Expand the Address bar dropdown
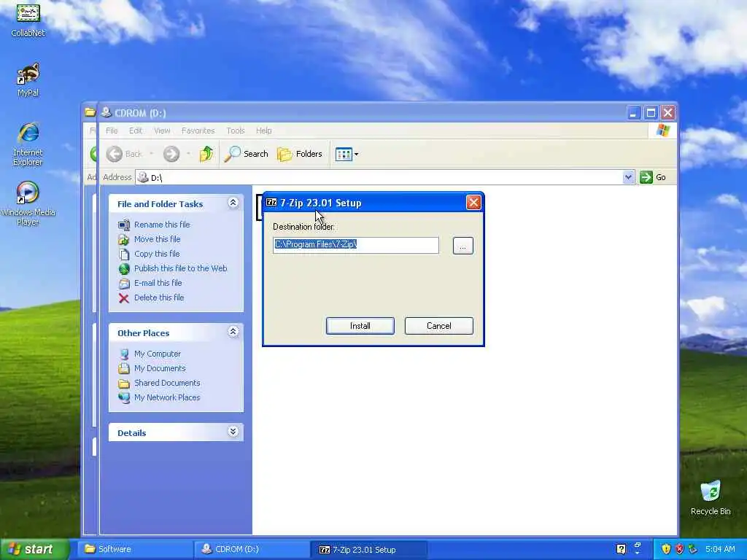Image resolution: width=747 pixels, height=560 pixels. tap(628, 177)
